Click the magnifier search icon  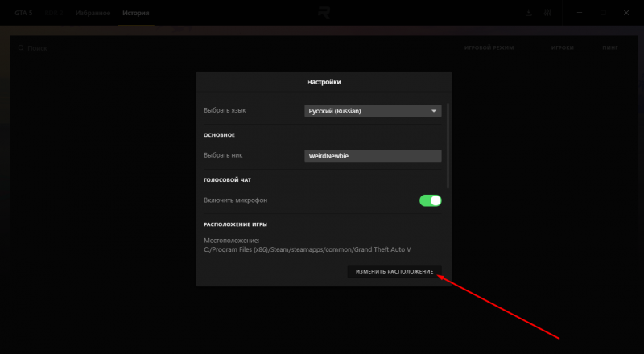(22, 48)
